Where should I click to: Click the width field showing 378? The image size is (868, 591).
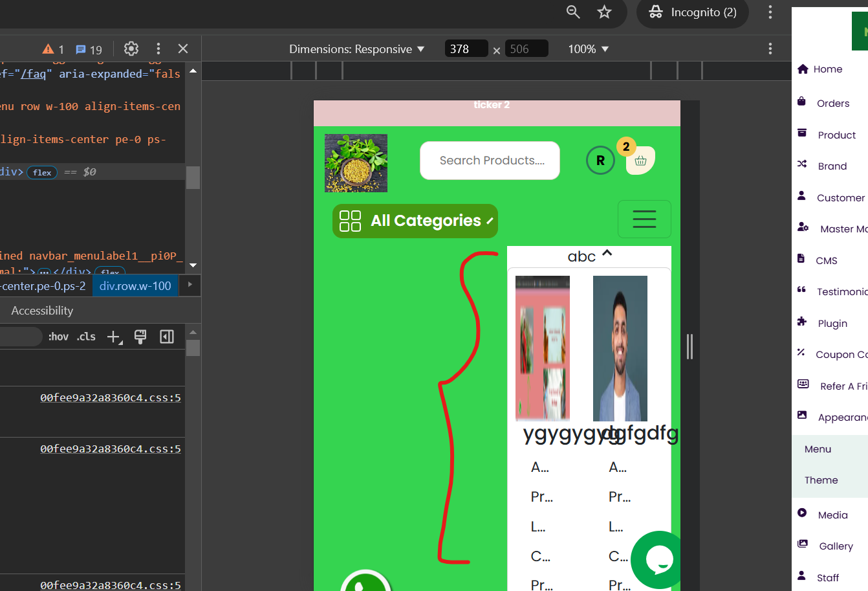pos(466,49)
